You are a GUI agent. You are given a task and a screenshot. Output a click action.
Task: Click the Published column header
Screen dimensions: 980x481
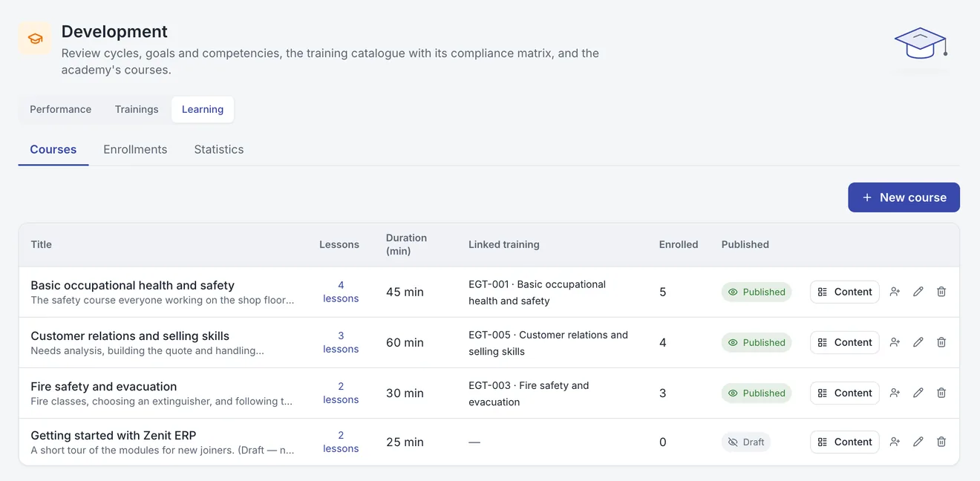[x=745, y=244]
